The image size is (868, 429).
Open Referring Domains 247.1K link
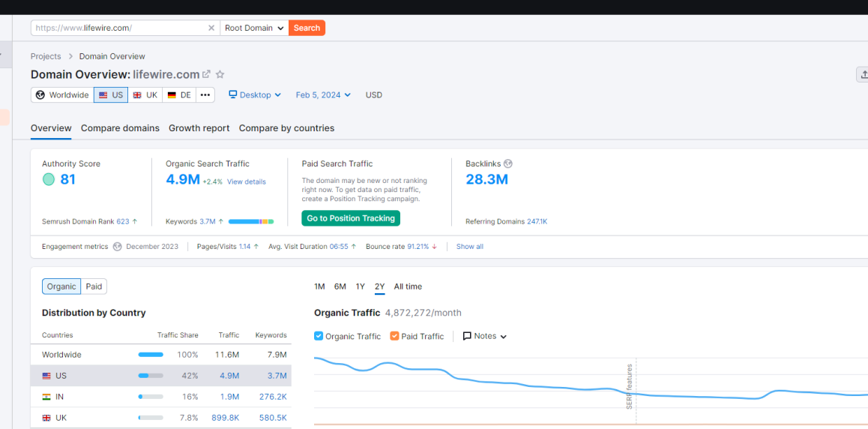click(x=537, y=221)
